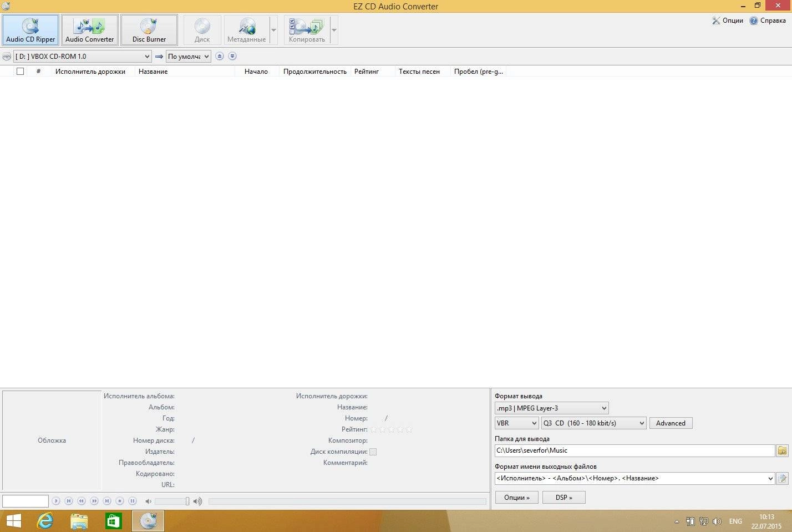
Task: Click the playback position progress bar
Action: (347, 501)
